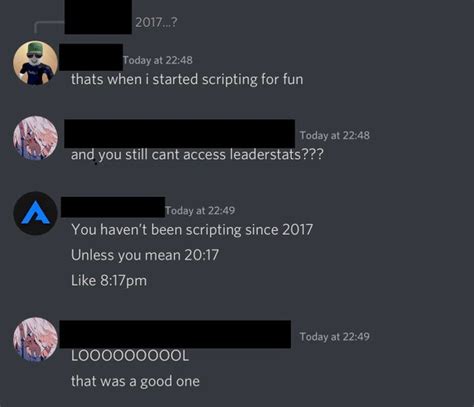Viewport: 474px width, 407px height.
Task: Open the pink anime avatar beside the leaderstats message
Action: (x=35, y=138)
